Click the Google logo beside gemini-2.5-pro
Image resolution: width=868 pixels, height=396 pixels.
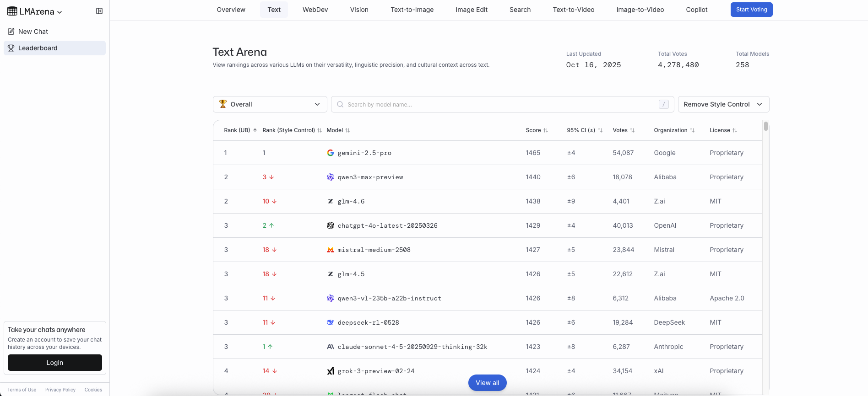(330, 153)
